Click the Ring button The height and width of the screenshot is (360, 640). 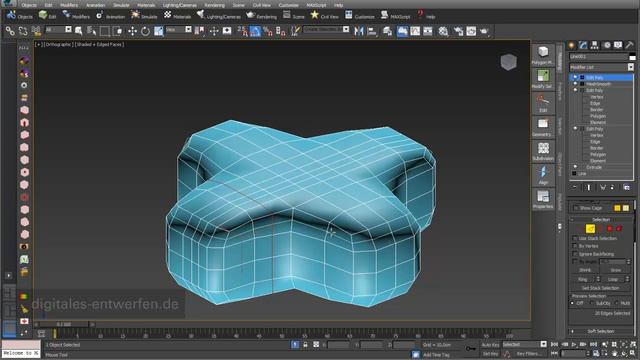click(583, 279)
